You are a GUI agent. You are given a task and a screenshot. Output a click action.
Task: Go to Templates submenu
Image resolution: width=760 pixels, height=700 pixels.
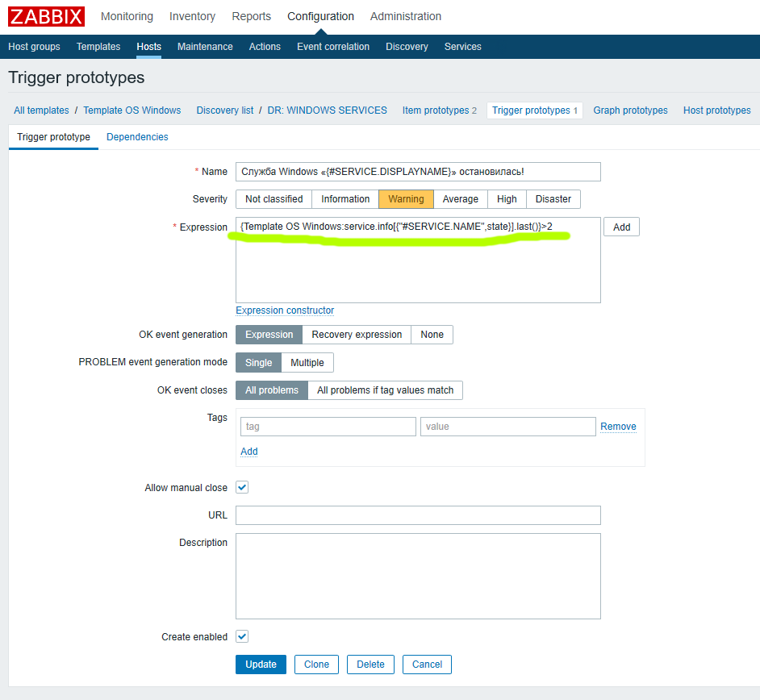click(x=98, y=47)
